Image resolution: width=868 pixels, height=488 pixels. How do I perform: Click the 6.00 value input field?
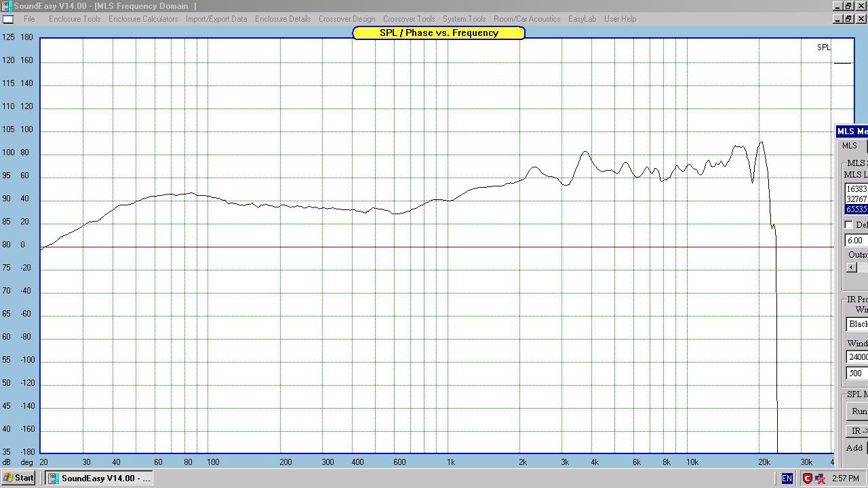coord(856,241)
